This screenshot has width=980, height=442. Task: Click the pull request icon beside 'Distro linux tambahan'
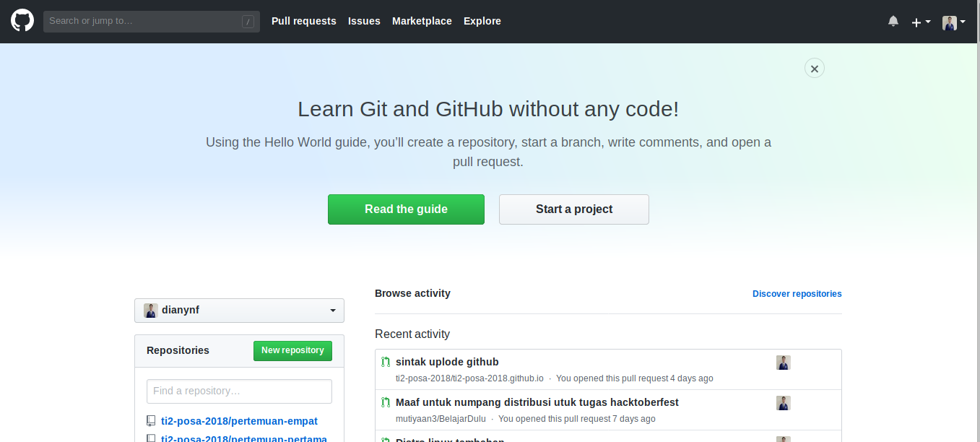pyautogui.click(x=386, y=440)
